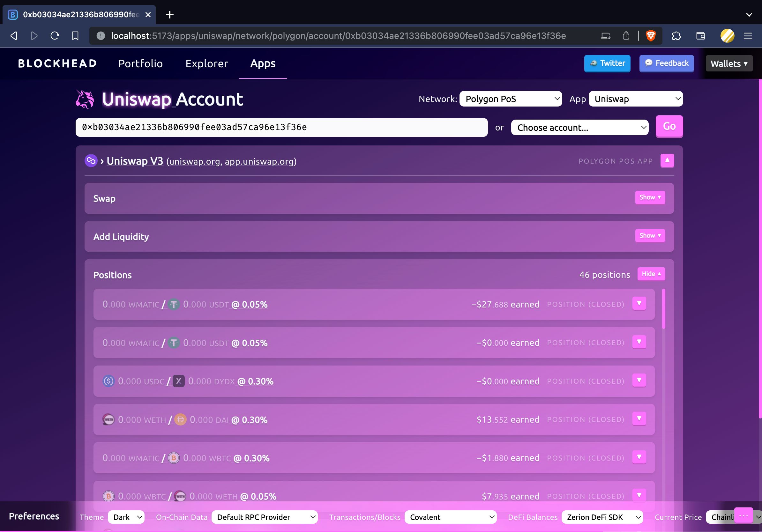Open a new browser tab

click(169, 15)
